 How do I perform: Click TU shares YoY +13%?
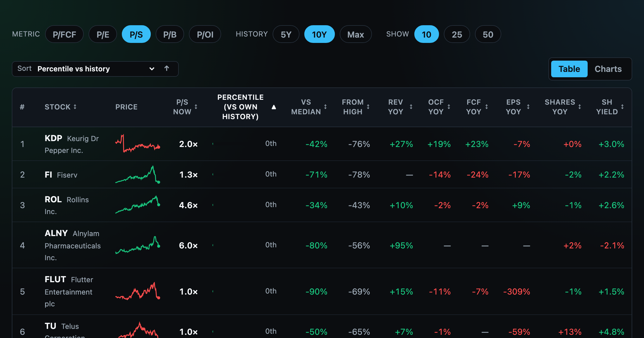tap(570, 332)
